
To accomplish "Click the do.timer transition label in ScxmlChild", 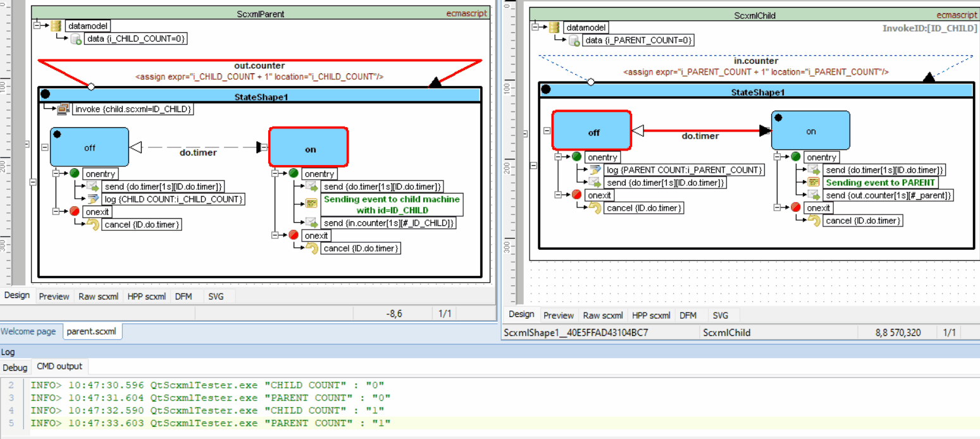I will pyautogui.click(x=701, y=136).
